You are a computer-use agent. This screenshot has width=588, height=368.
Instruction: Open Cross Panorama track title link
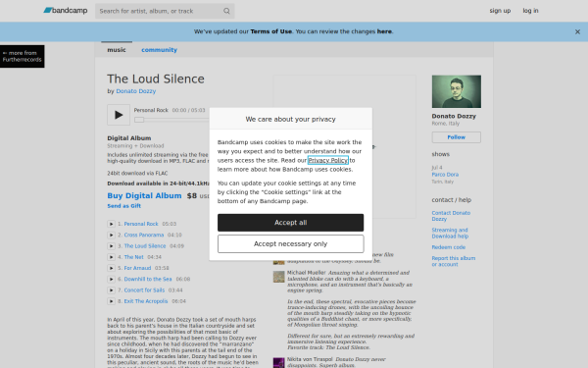coord(144,236)
